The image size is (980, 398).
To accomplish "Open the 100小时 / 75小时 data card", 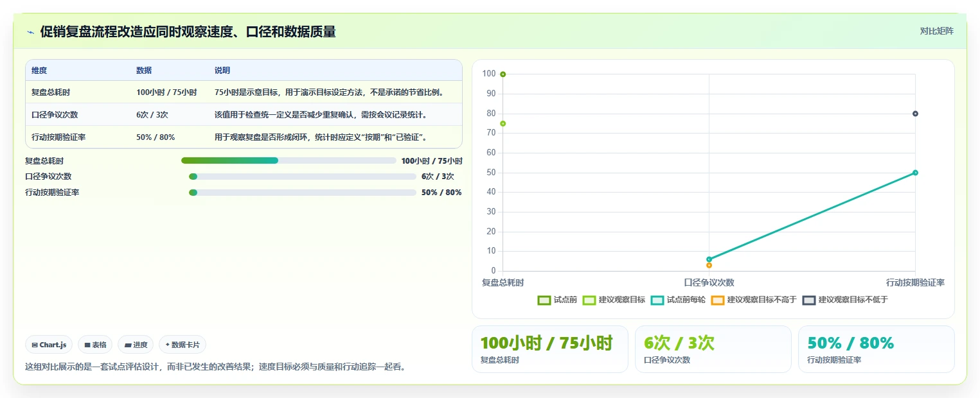I will point(550,349).
